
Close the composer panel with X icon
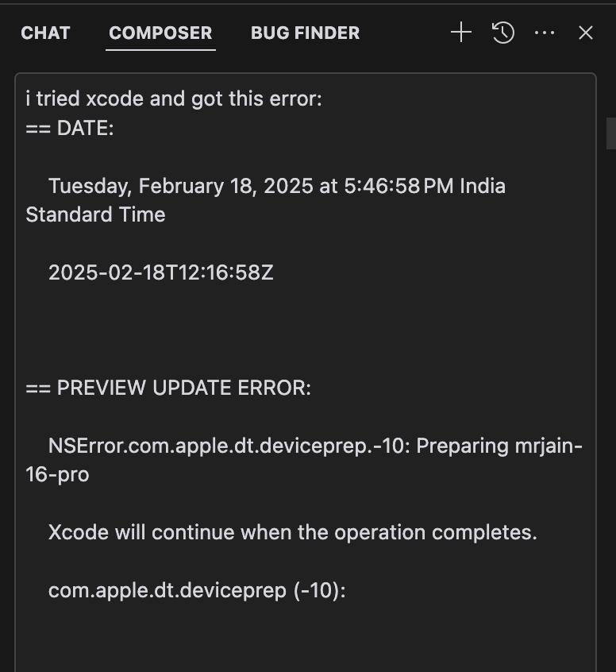[x=586, y=33]
